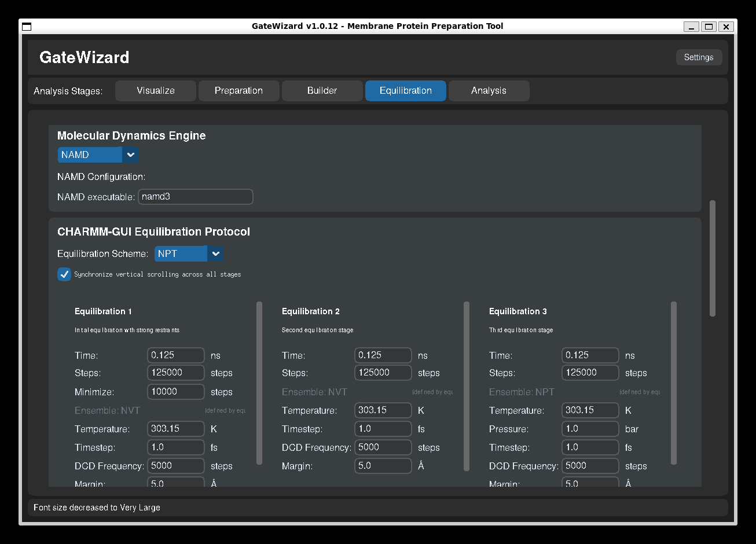Click the Steps field in Equilibration 2
Screen dimensions: 756x544
tap(383, 372)
